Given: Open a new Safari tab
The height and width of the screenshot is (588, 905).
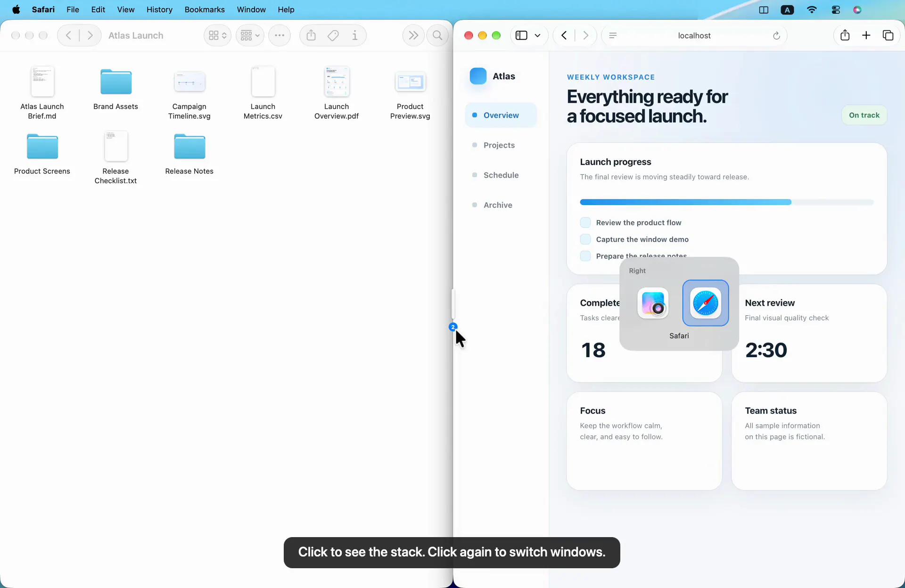Looking at the screenshot, I should pyautogui.click(x=866, y=35).
